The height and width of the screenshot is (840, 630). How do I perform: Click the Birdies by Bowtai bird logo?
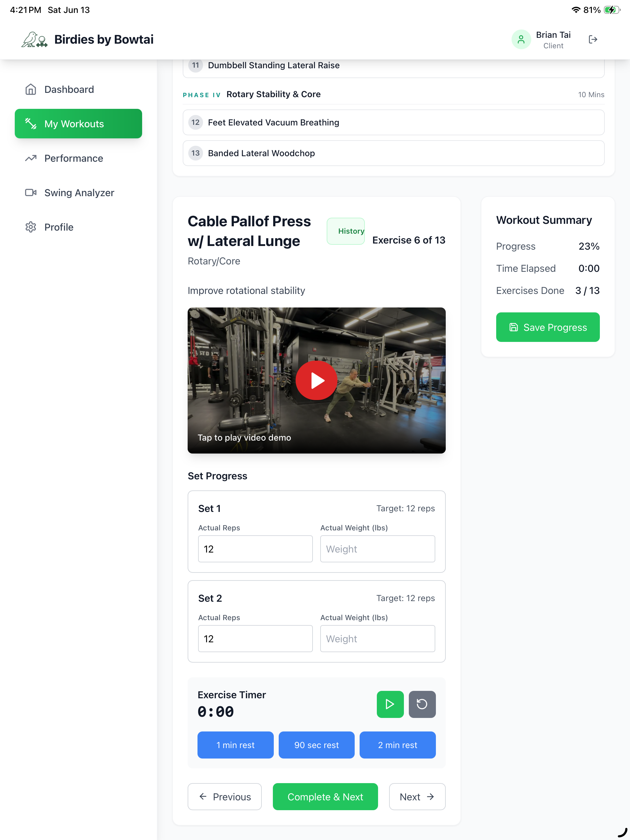coord(34,39)
